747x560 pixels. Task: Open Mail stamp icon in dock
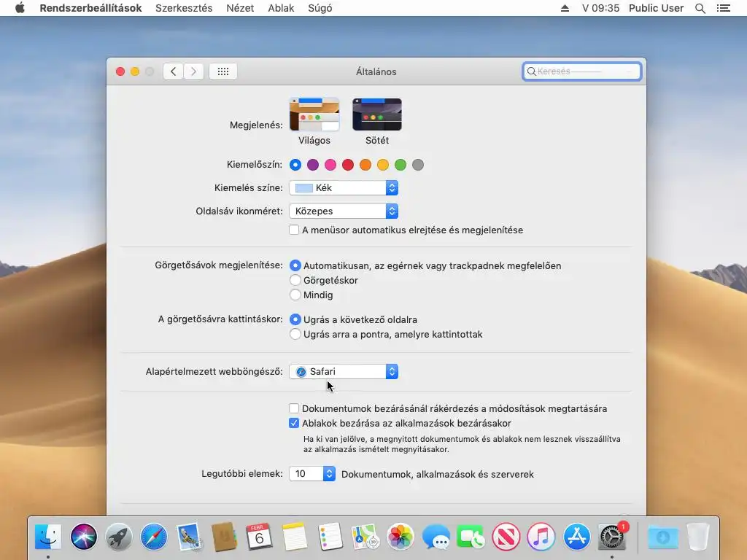189,537
